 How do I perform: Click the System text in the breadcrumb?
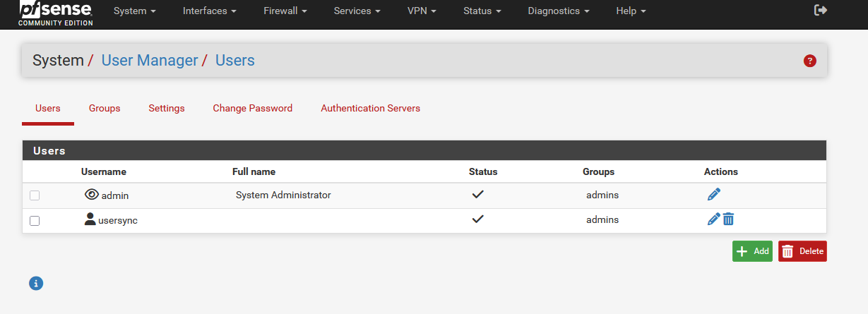point(58,61)
